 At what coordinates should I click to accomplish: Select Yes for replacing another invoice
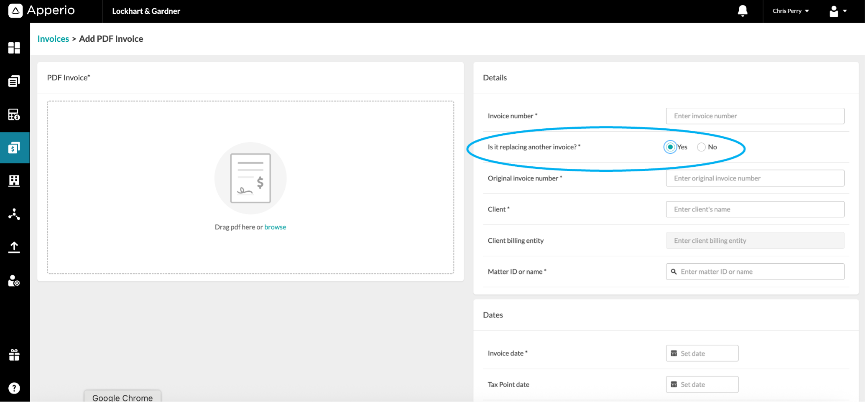[670, 147]
